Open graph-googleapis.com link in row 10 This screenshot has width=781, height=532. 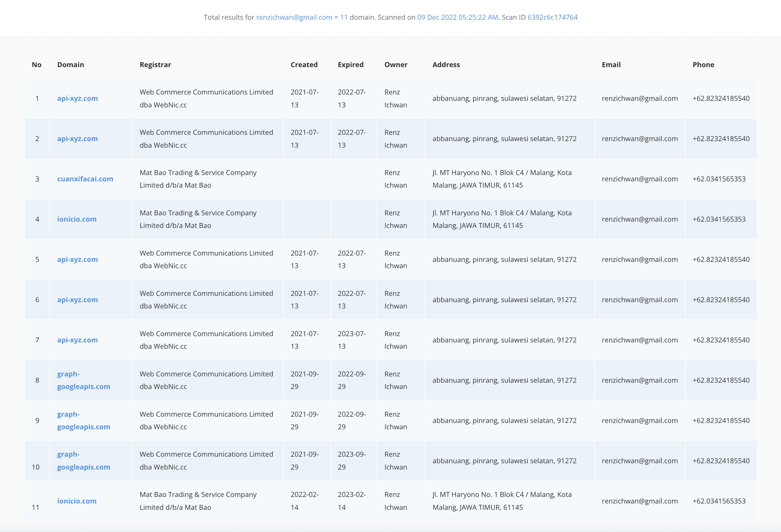point(83,461)
